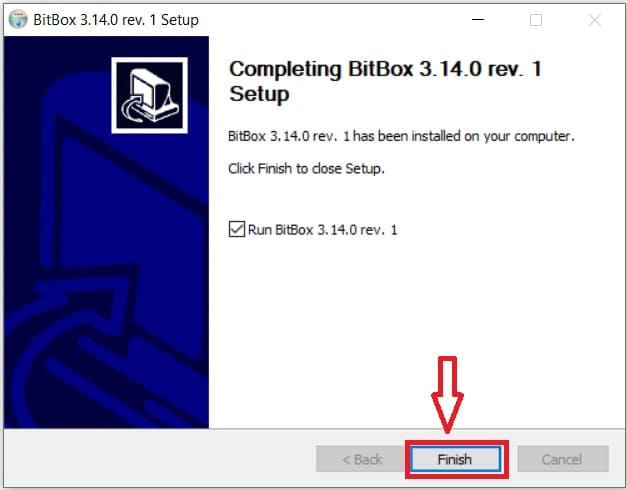Click the greyed-out Back button
Image resolution: width=627 pixels, height=490 pixels.
[361, 459]
